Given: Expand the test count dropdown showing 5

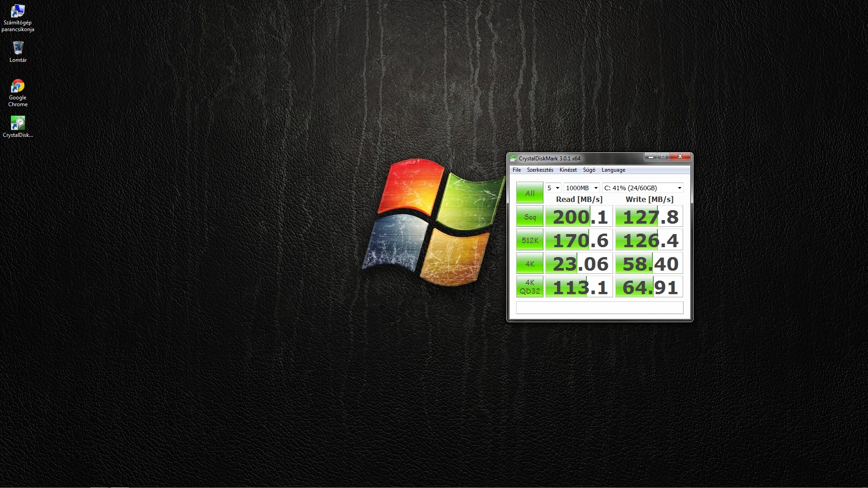Looking at the screenshot, I should pos(553,188).
